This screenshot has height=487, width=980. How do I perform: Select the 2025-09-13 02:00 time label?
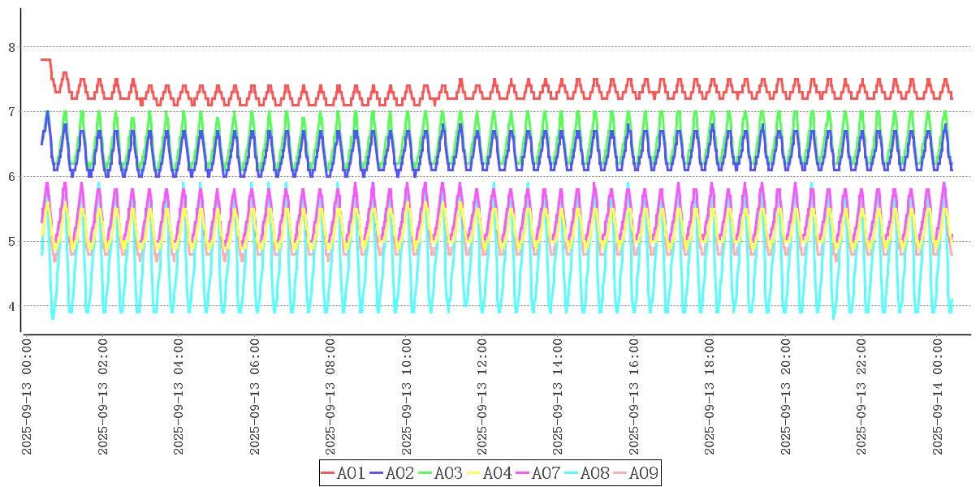click(103, 398)
